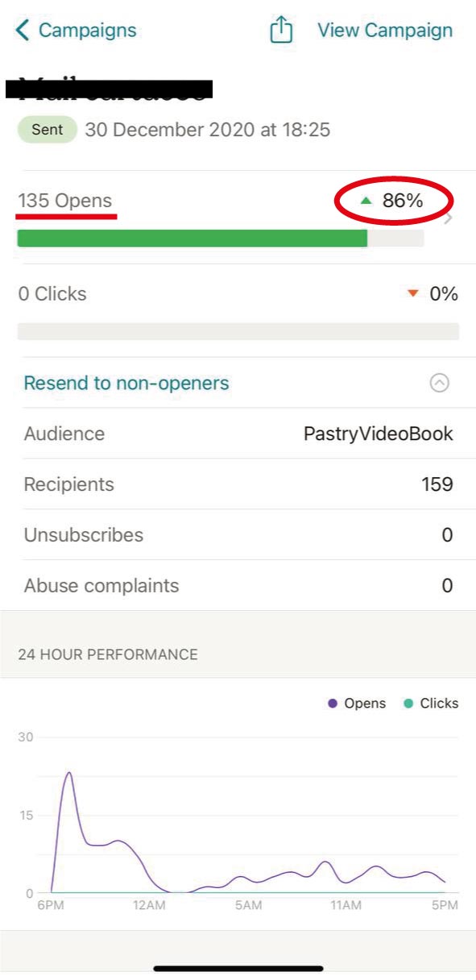Screen dimensions: 476x980
Task: Tap the Unsubscribes row
Action: 238,535
